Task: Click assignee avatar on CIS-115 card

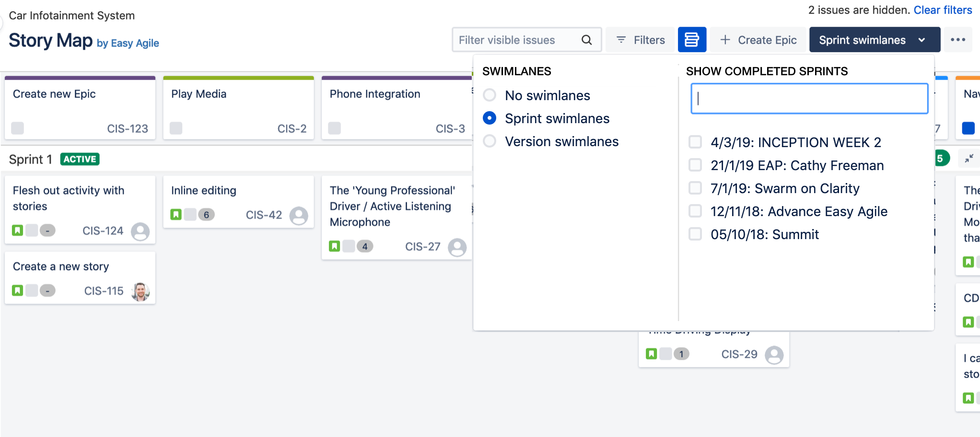Action: pyautogui.click(x=140, y=291)
